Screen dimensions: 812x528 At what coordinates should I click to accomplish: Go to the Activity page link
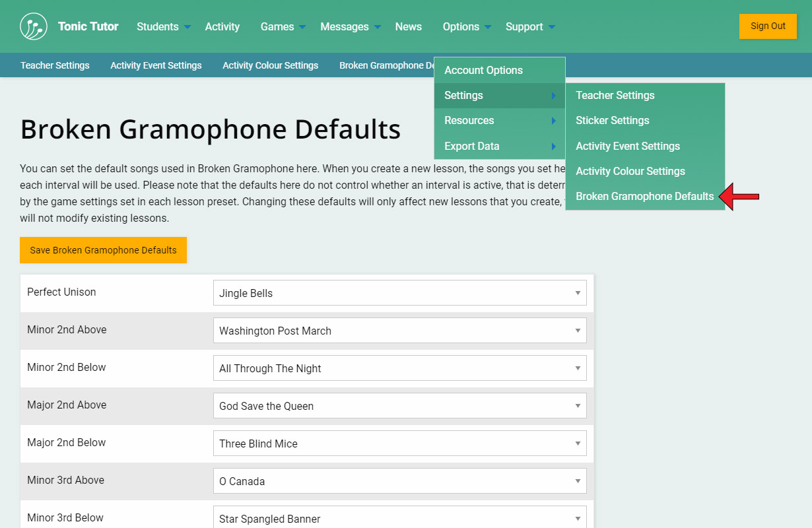point(222,27)
